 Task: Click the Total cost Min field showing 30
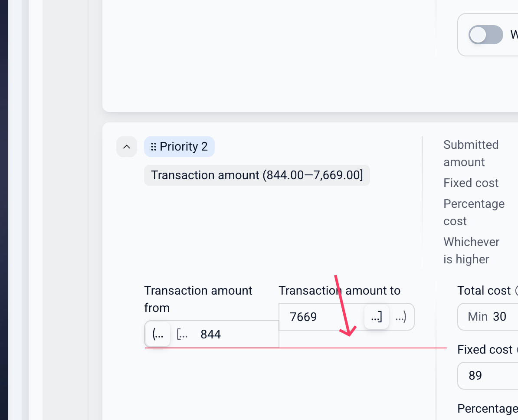(x=488, y=317)
